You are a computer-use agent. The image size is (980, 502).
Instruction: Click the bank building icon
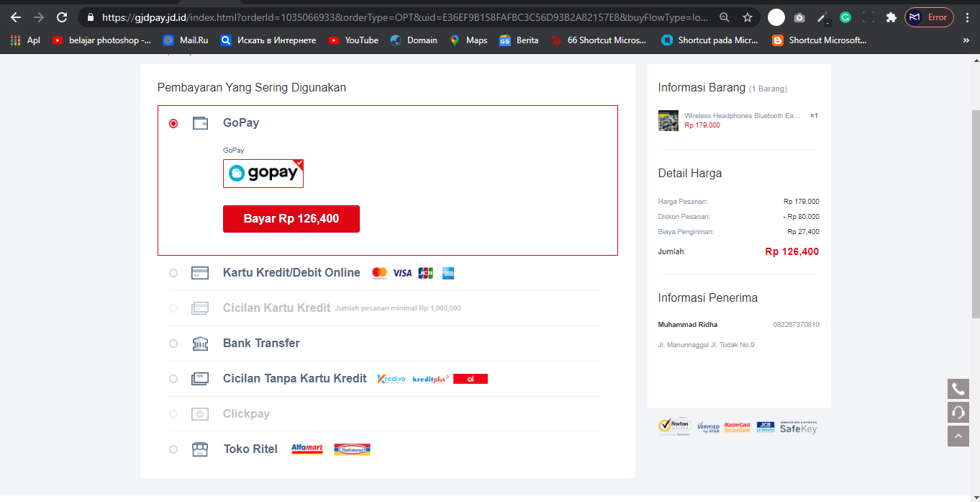[x=200, y=344]
